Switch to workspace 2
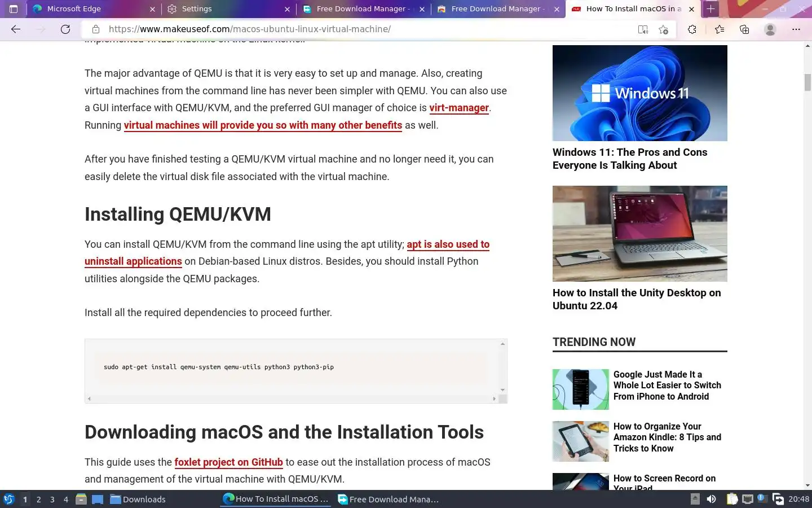 point(38,499)
